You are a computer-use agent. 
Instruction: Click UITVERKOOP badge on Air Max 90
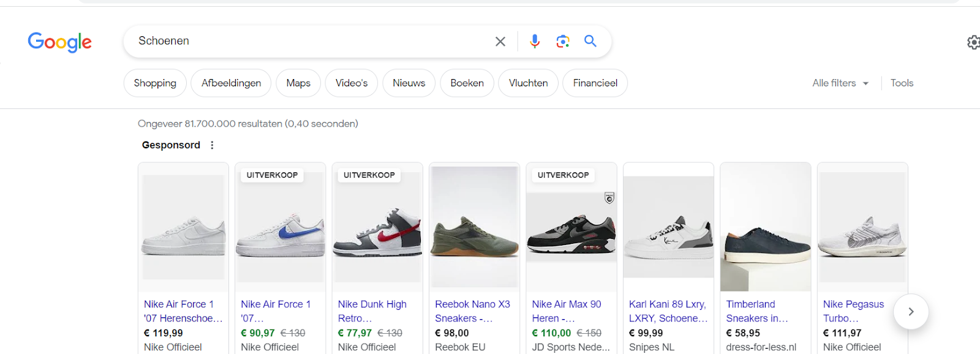coord(563,175)
